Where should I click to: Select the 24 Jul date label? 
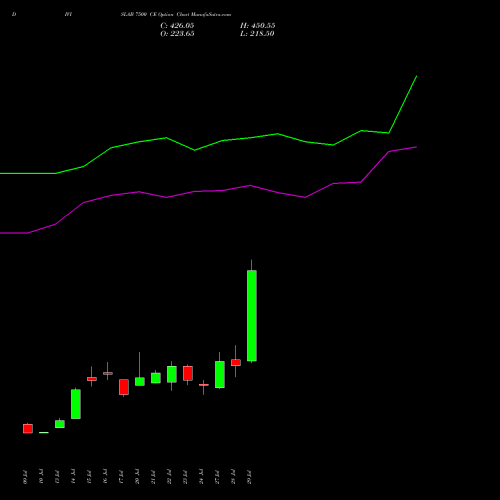[201, 477]
